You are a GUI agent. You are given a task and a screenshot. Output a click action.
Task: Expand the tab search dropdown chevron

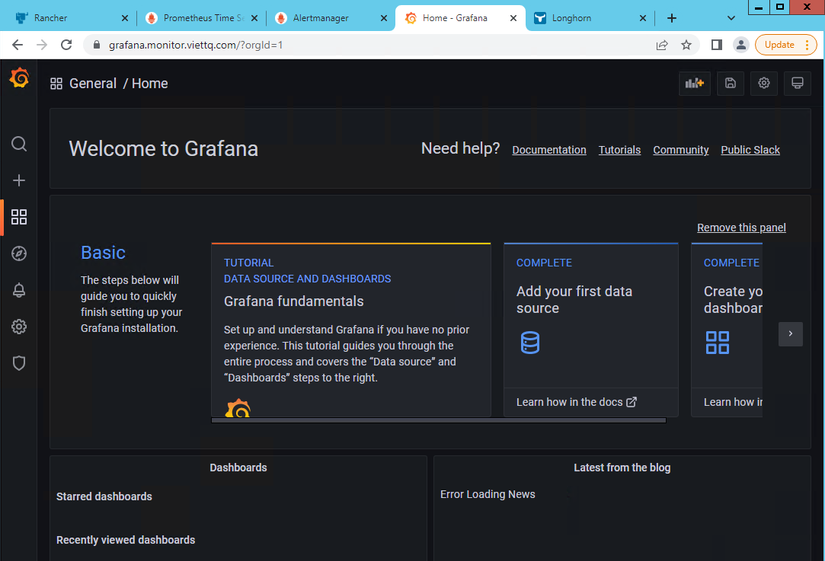(x=731, y=18)
